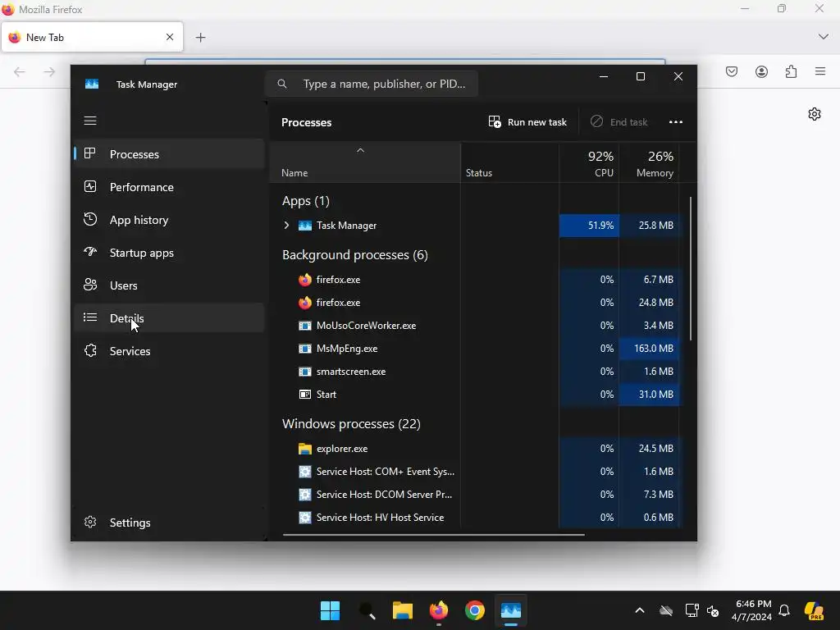Click the MsMpEng.exe process icon
This screenshot has height=630, width=840.
305,349
